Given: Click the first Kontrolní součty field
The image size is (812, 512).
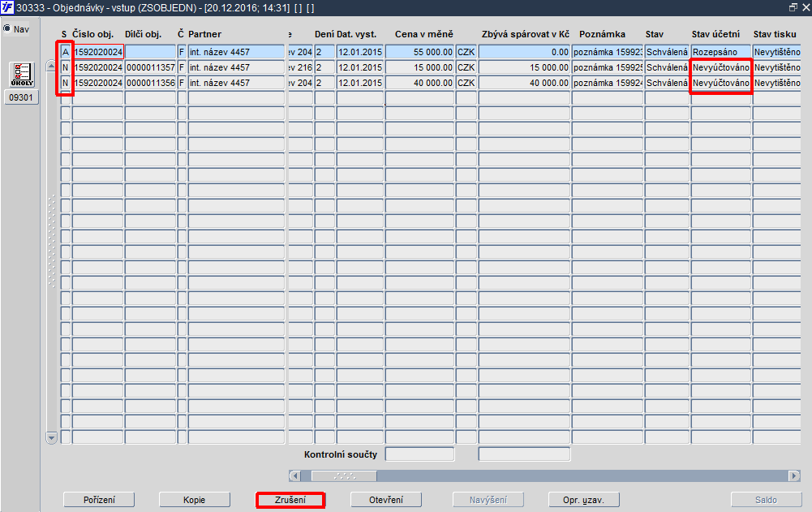Looking at the screenshot, I should [419, 454].
